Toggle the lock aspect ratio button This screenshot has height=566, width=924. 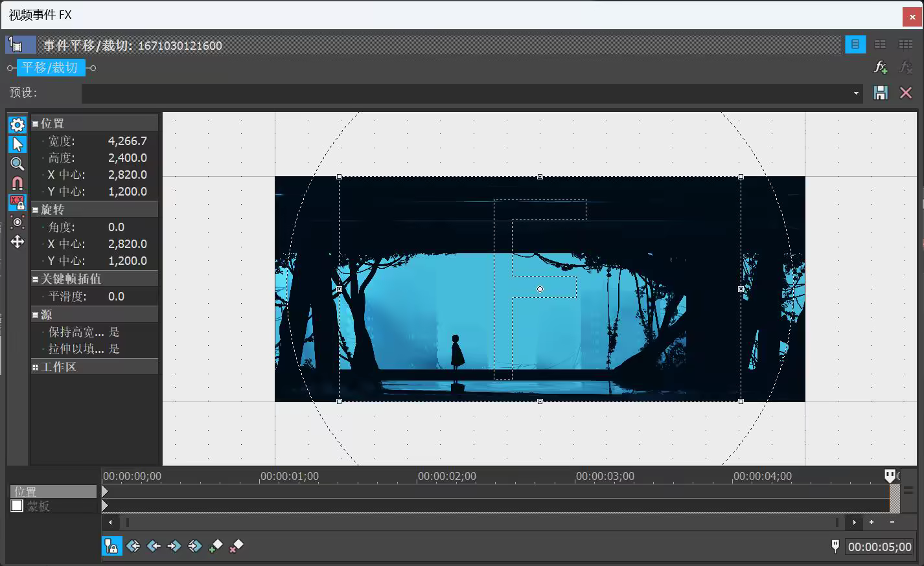point(17,203)
